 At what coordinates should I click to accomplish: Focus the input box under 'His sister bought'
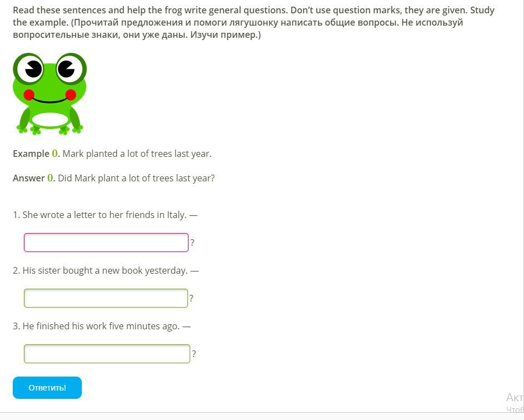pos(106,298)
